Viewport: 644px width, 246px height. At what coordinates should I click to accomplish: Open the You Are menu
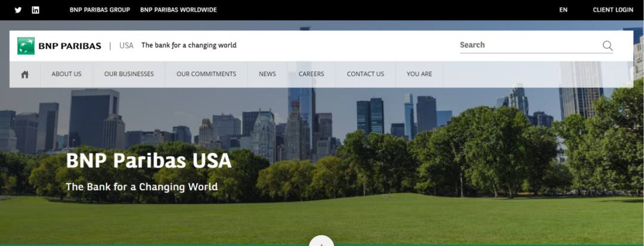419,74
